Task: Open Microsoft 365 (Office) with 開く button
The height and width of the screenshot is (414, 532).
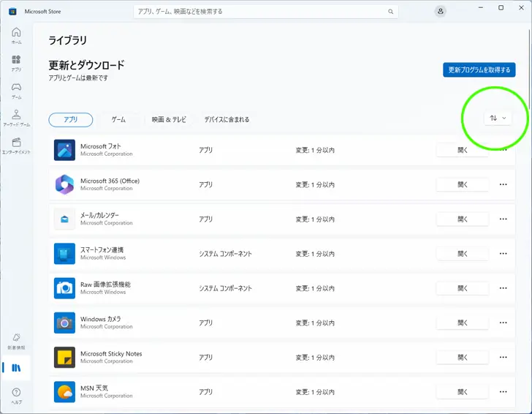Action: point(462,184)
